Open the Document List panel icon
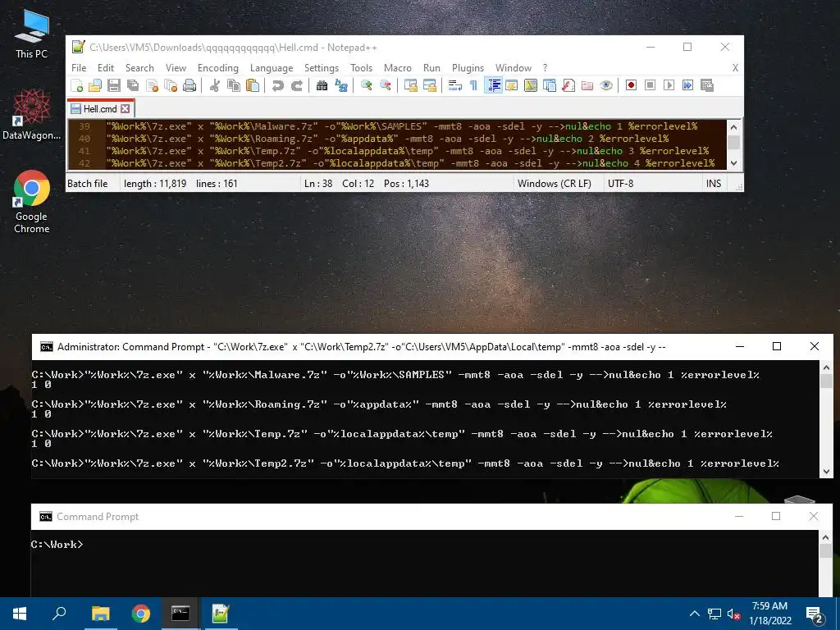This screenshot has width=840, height=630. (x=550, y=85)
